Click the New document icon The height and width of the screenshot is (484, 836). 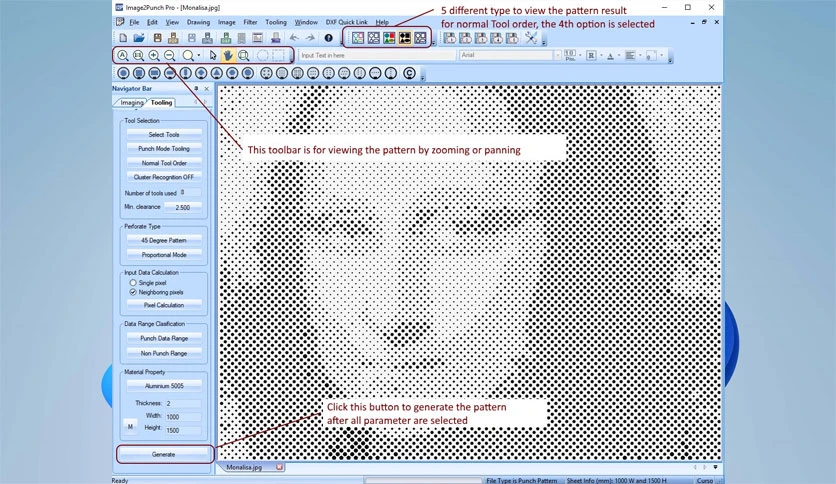[x=123, y=38]
